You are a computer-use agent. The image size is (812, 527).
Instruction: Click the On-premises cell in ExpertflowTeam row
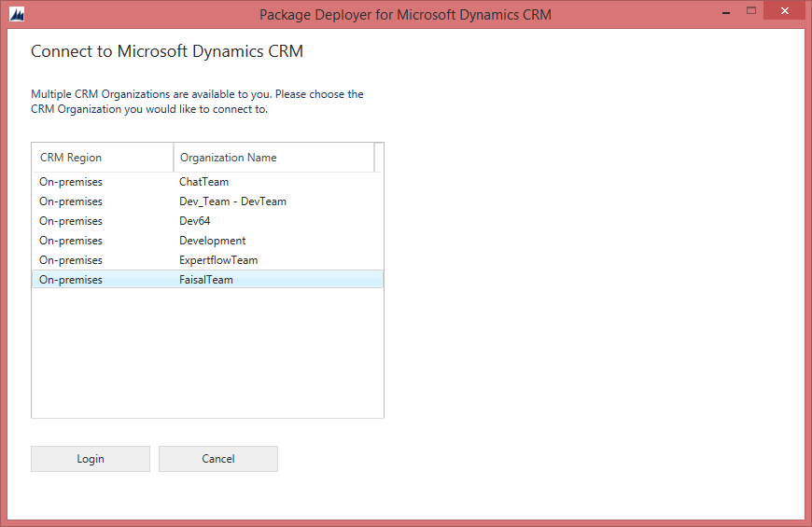[71, 260]
